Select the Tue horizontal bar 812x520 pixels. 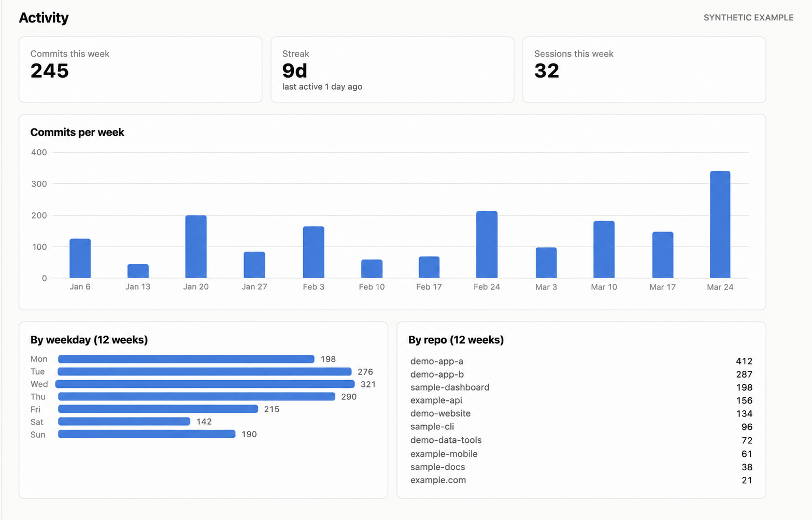(205, 371)
